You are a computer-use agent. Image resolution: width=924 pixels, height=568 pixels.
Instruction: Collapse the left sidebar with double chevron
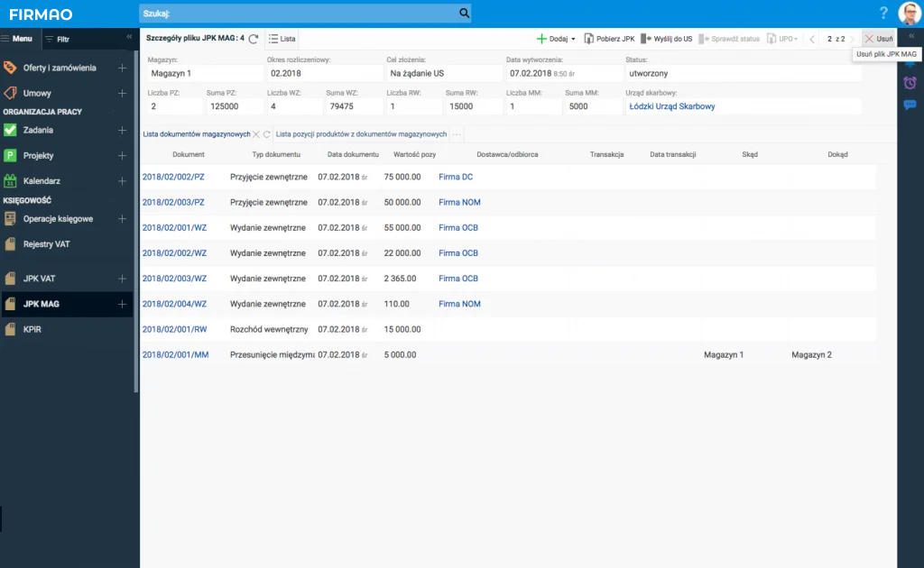128,38
